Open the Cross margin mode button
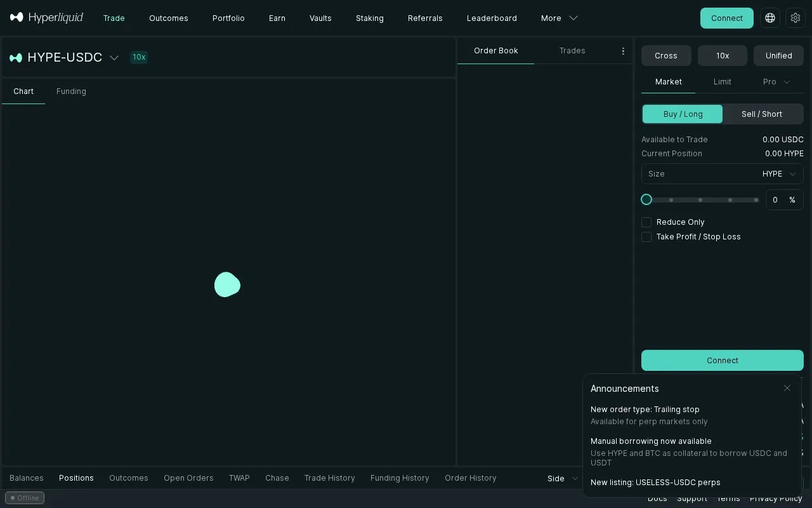 click(x=666, y=56)
